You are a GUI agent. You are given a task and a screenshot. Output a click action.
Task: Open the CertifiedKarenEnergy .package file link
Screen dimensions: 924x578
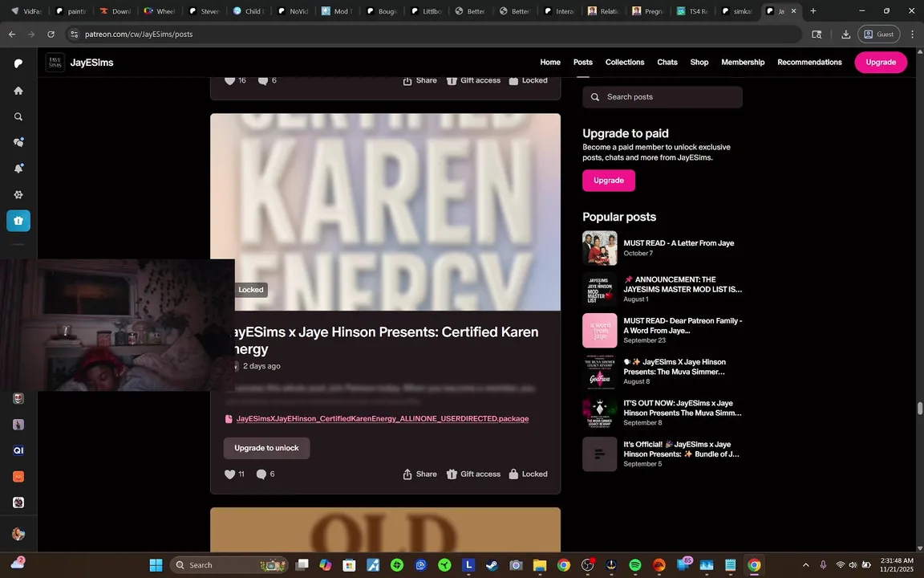(x=382, y=419)
